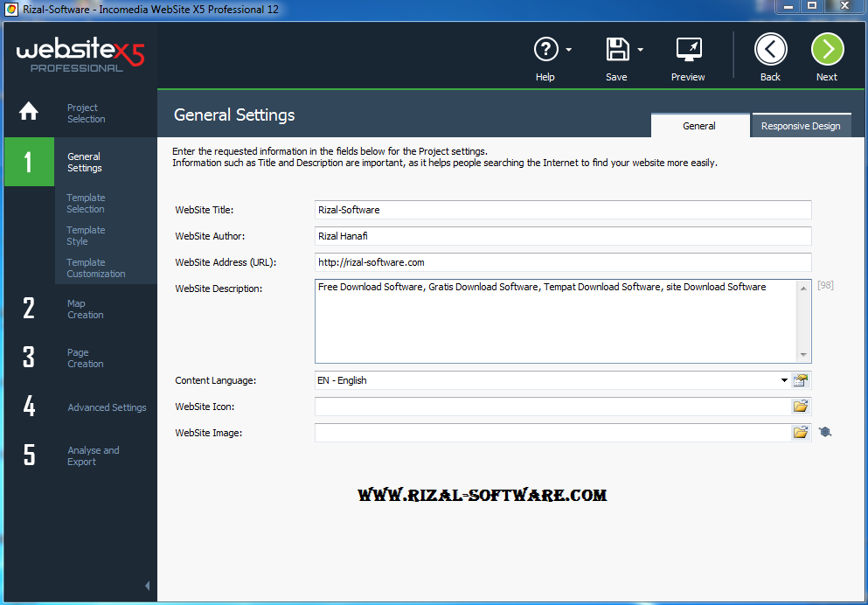
Task: Click the info icon beside WebSite Image
Action: point(825,432)
